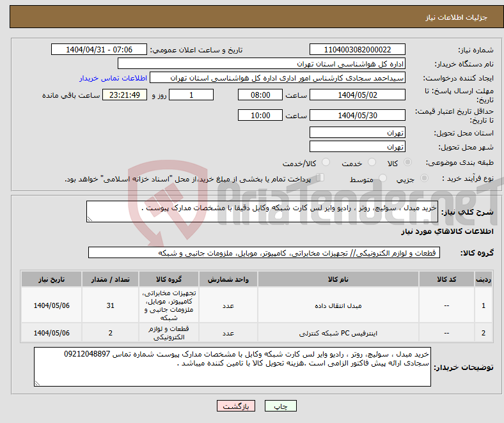Viewport: 504px width, 423px height.
Task: Click the validity time field 10:00
Action: (x=260, y=115)
